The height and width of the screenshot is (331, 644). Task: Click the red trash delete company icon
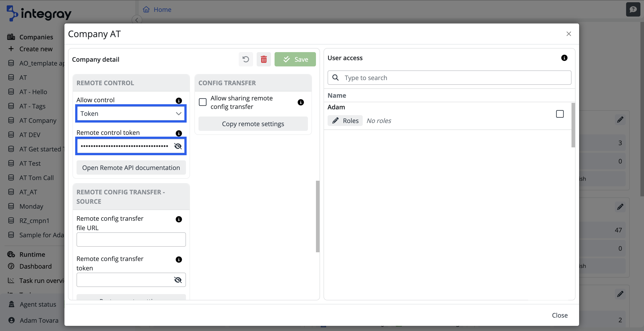tap(264, 59)
